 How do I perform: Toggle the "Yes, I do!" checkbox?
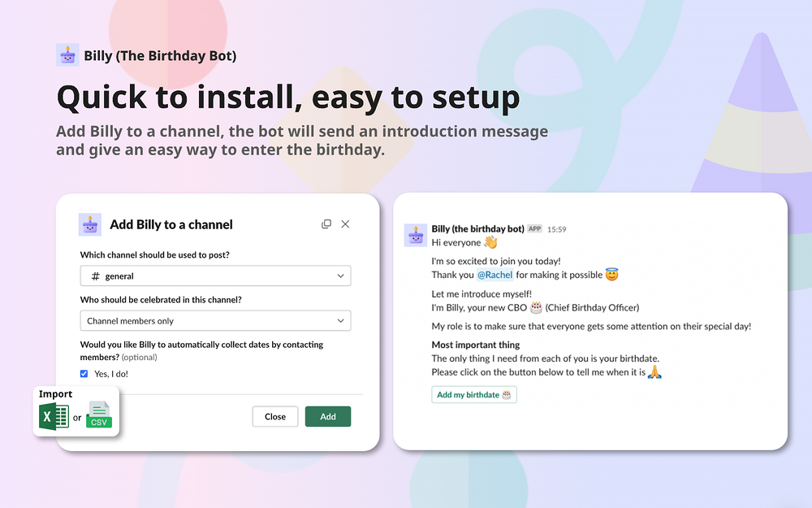[84, 374]
